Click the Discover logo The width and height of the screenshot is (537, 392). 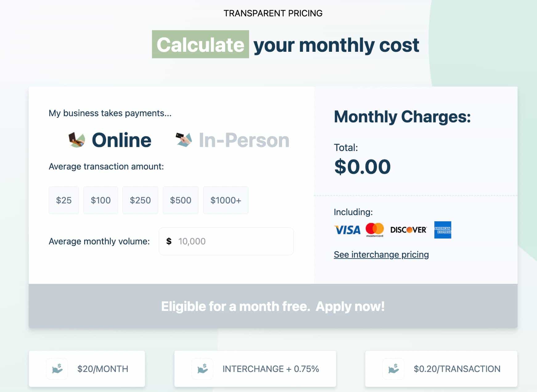[x=408, y=230]
